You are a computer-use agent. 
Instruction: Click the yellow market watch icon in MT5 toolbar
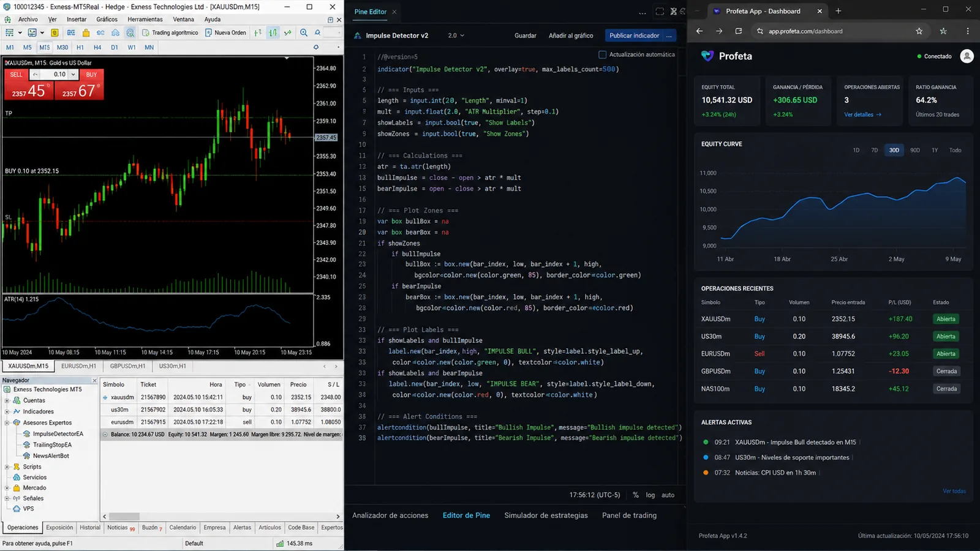pos(55,32)
